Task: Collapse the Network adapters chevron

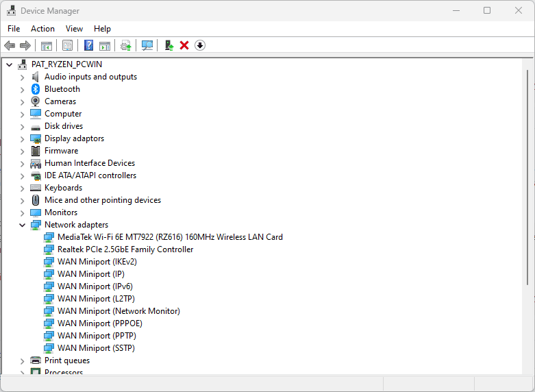Action: (22, 225)
